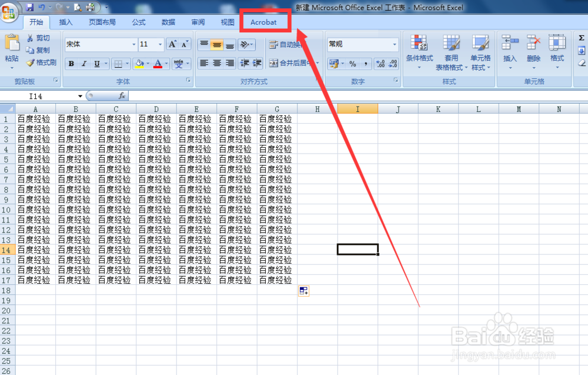Image resolution: width=588 pixels, height=375 pixels.
Task: Apply comma style number format
Action: point(366,64)
